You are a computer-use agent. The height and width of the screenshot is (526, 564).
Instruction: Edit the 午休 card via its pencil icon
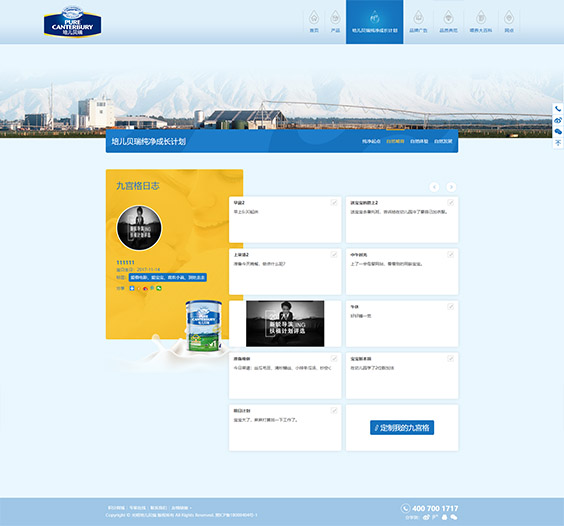(x=450, y=307)
